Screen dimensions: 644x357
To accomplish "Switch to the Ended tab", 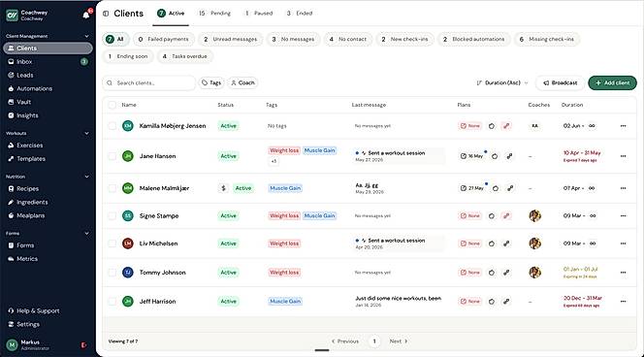I will point(300,14).
